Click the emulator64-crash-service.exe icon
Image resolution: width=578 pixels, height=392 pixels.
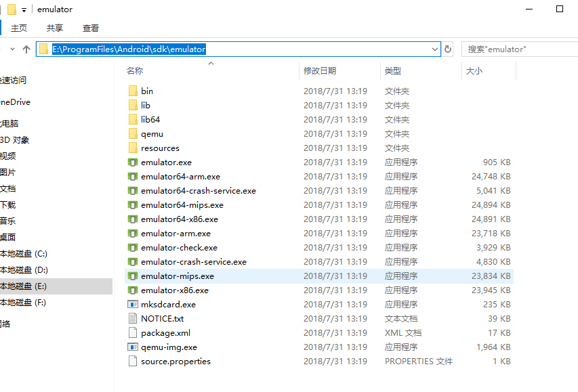point(133,190)
